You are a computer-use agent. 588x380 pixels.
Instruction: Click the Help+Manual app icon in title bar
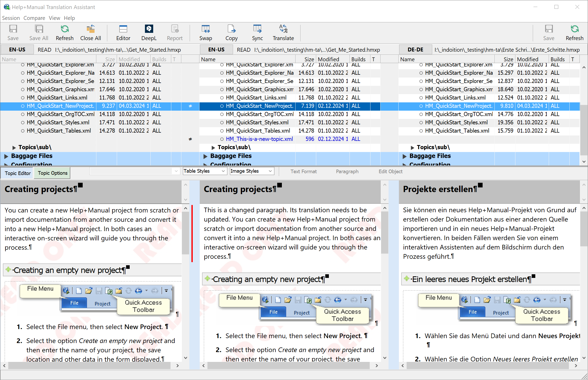(6, 7)
